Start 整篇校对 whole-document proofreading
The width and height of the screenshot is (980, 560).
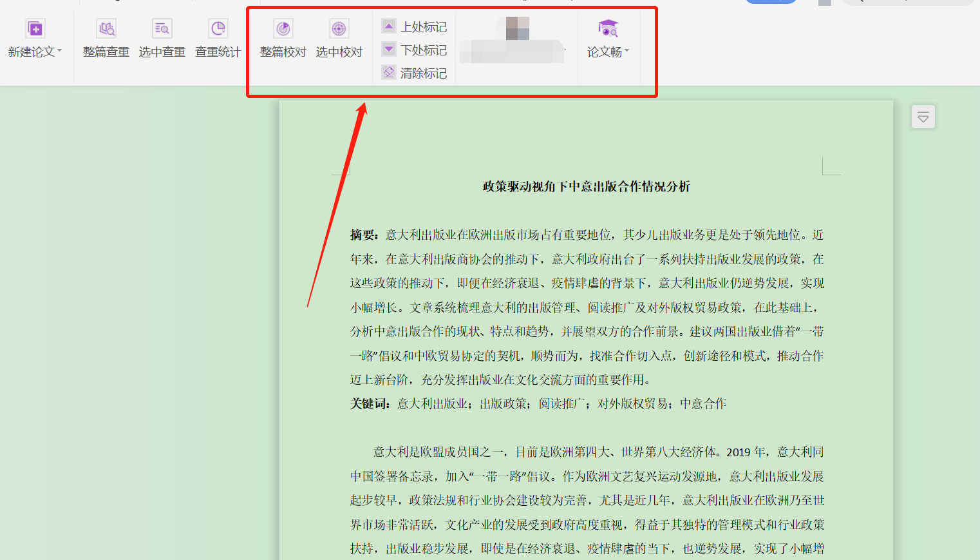(283, 39)
